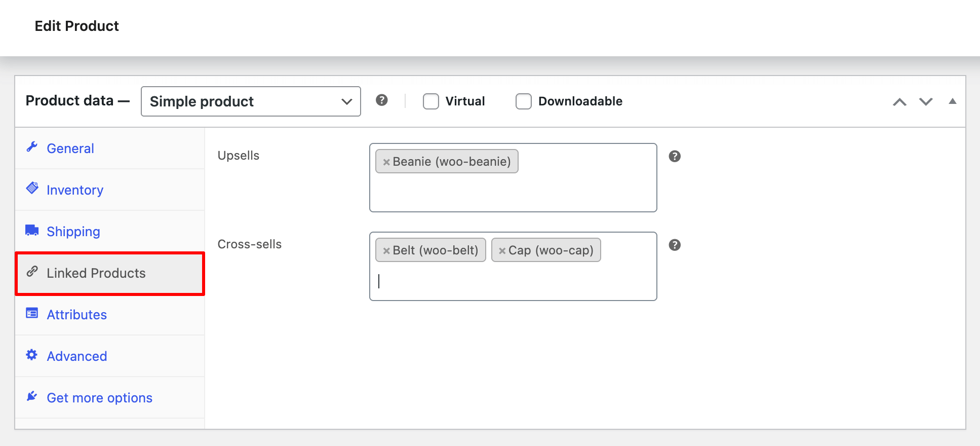Screen dimensions: 980x446
Task: Click the Product data panel title
Action: (x=77, y=100)
